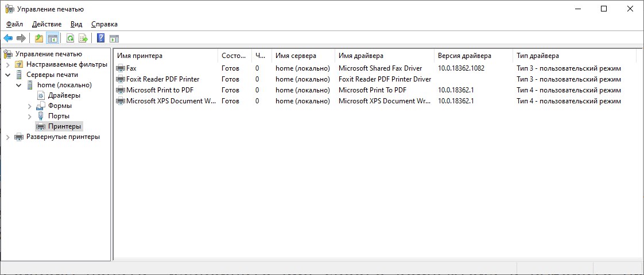Collapse home (локально) server node

click(x=18, y=85)
